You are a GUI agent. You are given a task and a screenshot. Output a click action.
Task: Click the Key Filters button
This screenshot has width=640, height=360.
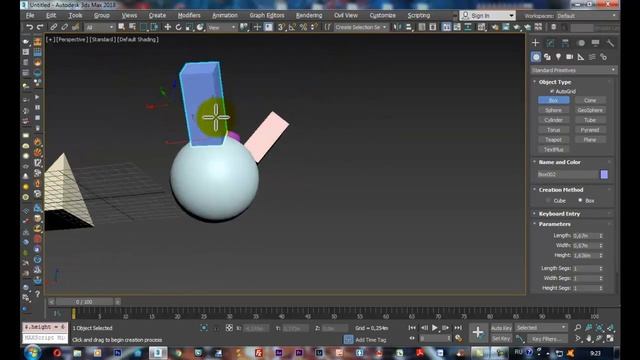click(x=547, y=339)
